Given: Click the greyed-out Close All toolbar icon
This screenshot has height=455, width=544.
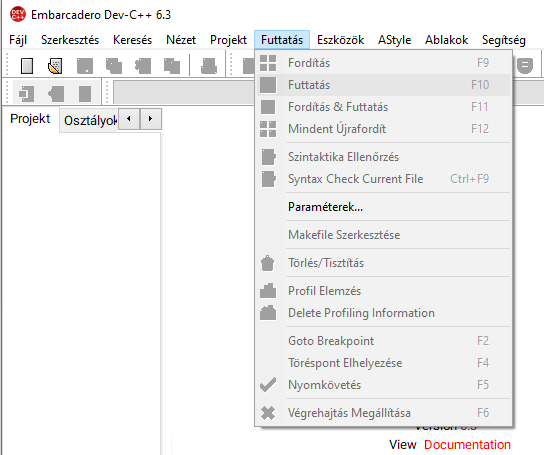Looking at the screenshot, I should tap(172, 66).
